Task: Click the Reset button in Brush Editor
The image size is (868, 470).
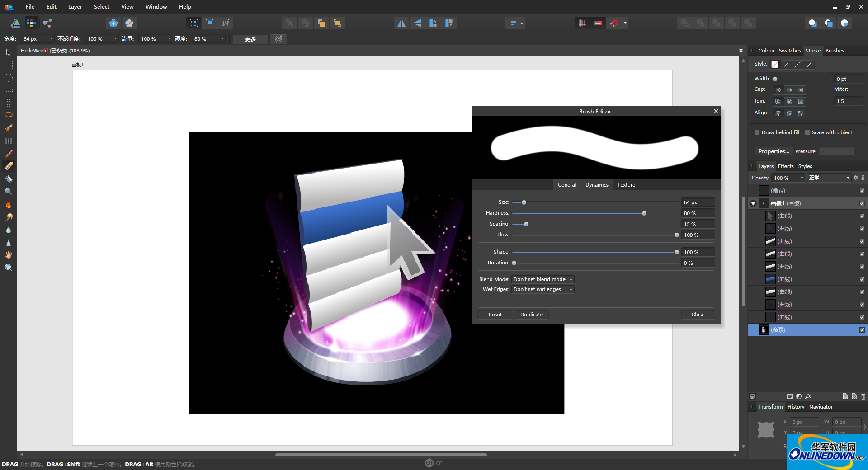Action: pyautogui.click(x=495, y=315)
